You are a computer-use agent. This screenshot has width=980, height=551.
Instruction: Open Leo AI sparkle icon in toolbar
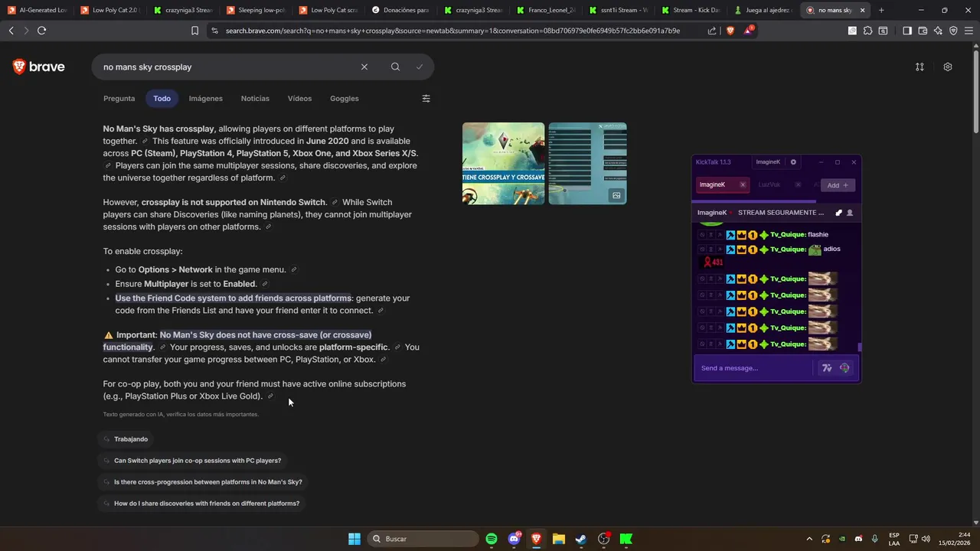click(938, 31)
